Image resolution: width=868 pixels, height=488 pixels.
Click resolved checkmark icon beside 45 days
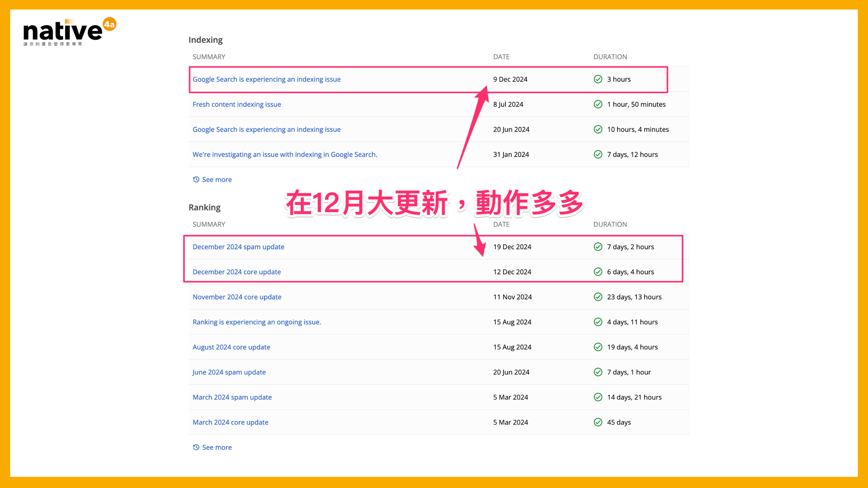(598, 422)
